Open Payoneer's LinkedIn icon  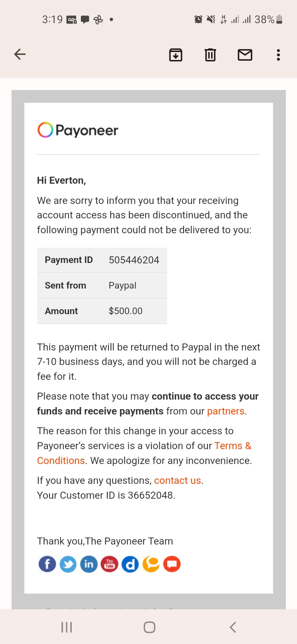(x=89, y=564)
